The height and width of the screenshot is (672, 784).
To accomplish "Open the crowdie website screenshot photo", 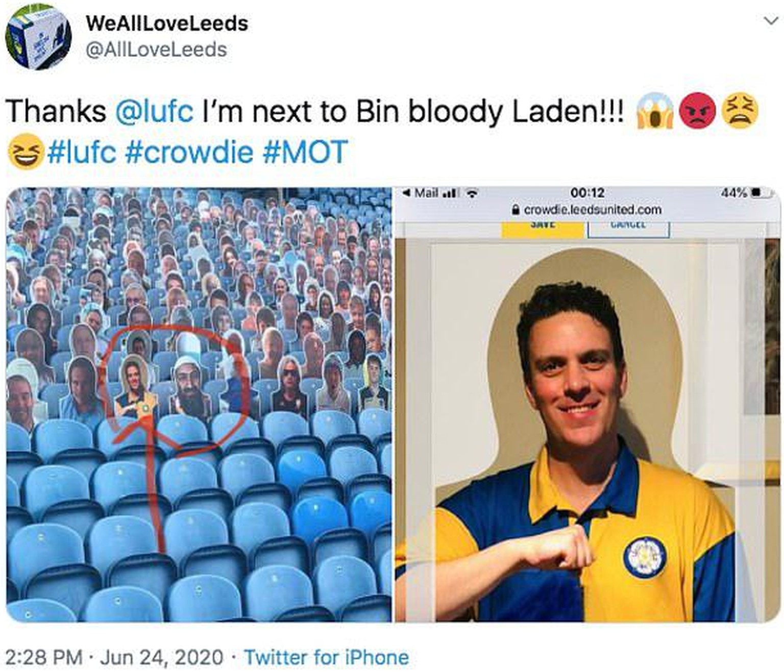I will (x=588, y=404).
